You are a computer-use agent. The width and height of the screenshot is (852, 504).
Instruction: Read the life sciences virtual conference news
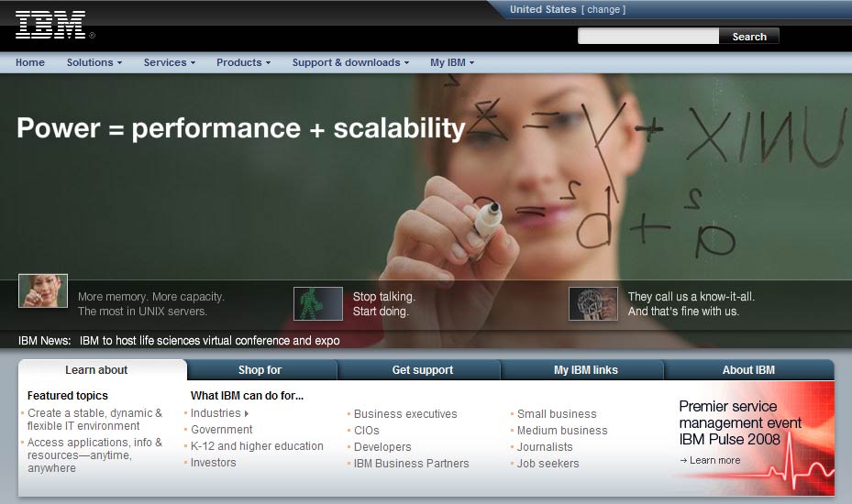coord(209,341)
